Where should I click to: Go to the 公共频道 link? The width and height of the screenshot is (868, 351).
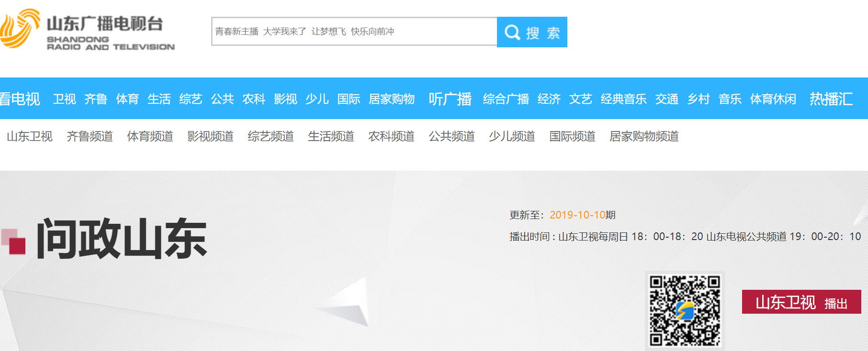point(452,136)
